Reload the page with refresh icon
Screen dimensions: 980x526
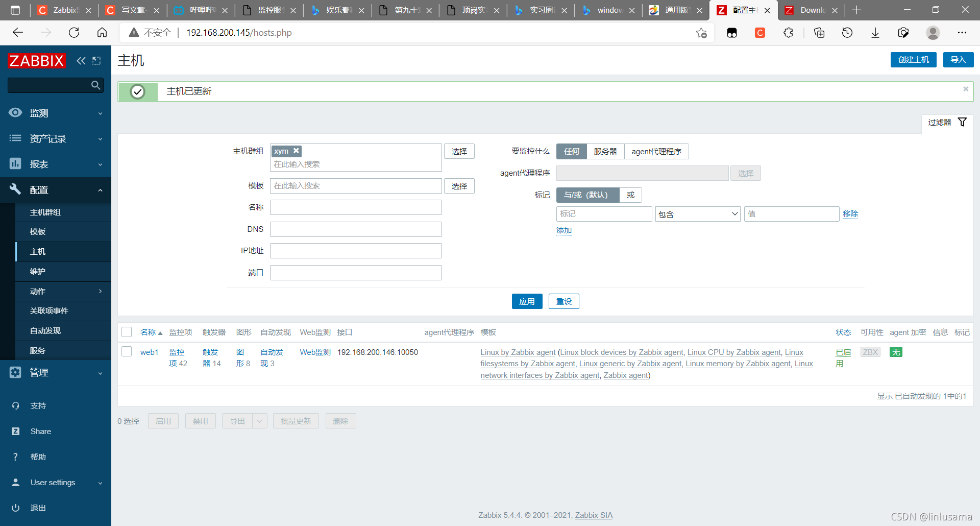(x=74, y=33)
